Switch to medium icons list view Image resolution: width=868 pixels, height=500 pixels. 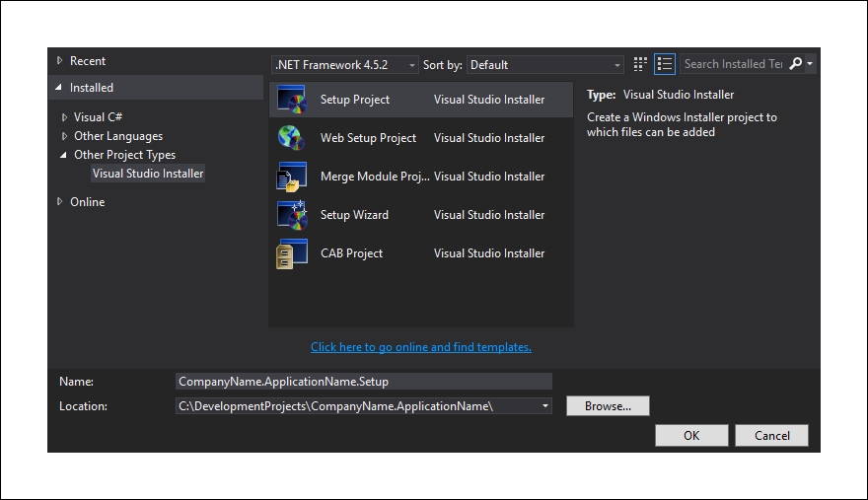click(x=664, y=64)
